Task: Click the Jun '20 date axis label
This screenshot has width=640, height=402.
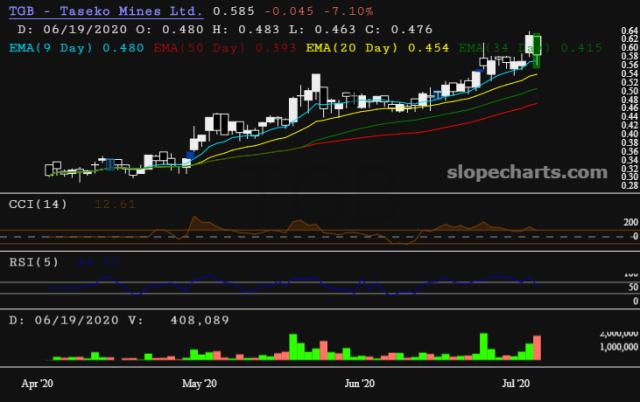Action: point(358,383)
